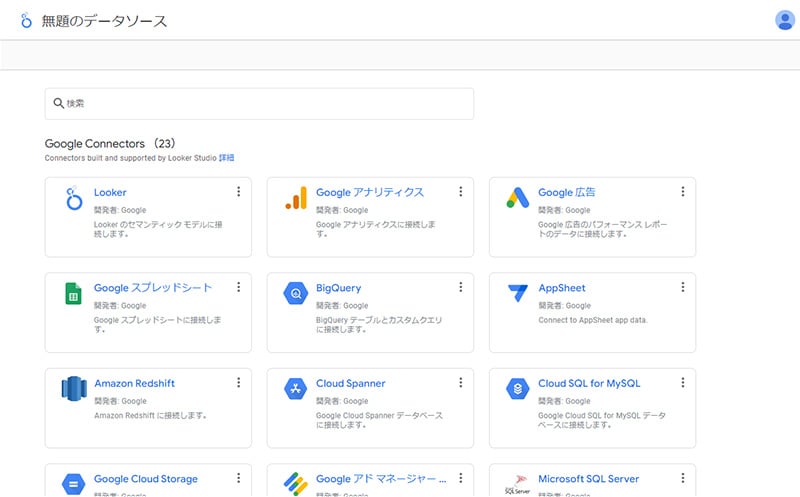Click BigQuery テーブルとカスタムクエリ description text
This screenshot has width=800, height=497.
click(379, 325)
